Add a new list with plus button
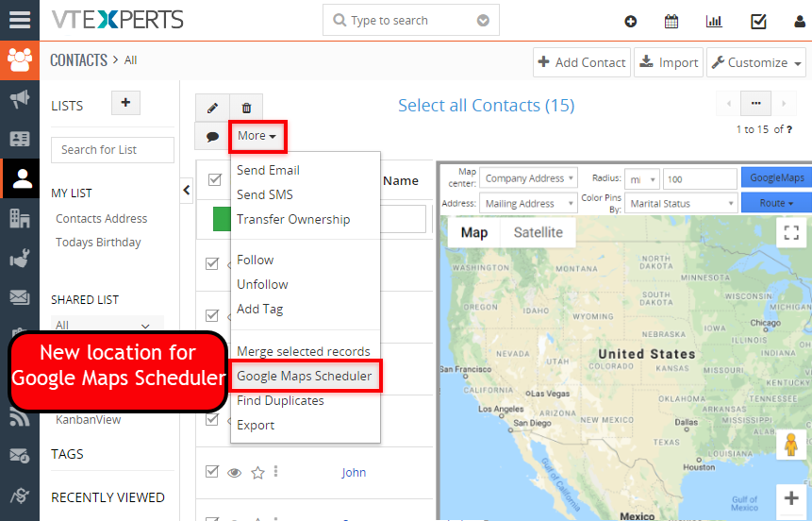Image resolution: width=812 pixels, height=521 pixels. coord(125,102)
